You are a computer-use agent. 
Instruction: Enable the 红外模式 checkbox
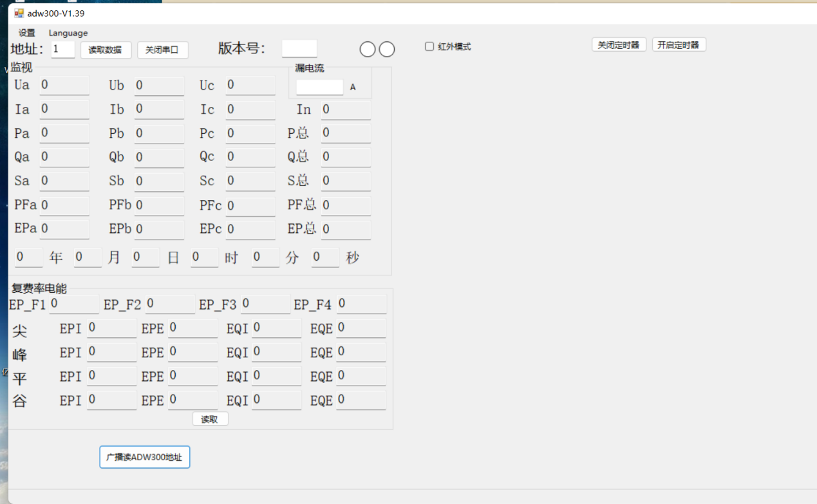tap(429, 46)
